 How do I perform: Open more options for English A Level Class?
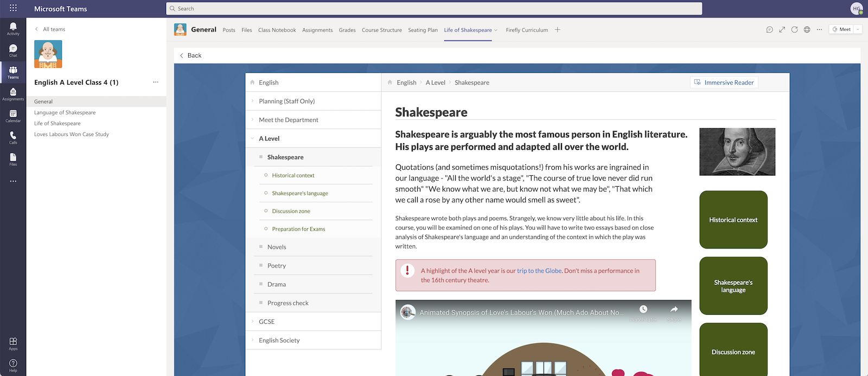coord(156,82)
